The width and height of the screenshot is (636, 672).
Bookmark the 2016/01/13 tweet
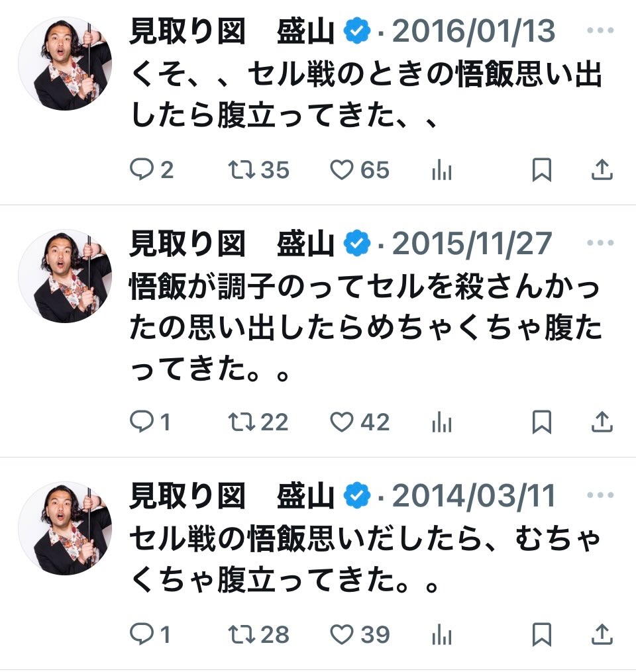pyautogui.click(x=542, y=170)
